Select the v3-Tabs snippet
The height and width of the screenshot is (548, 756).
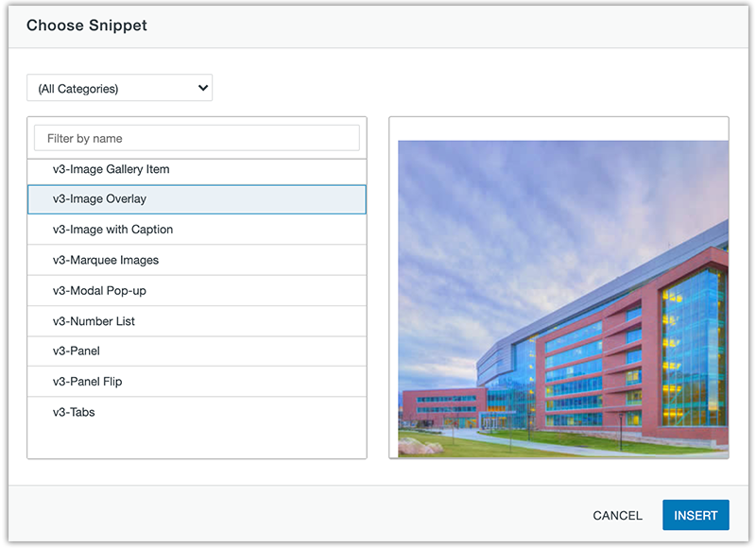click(197, 412)
